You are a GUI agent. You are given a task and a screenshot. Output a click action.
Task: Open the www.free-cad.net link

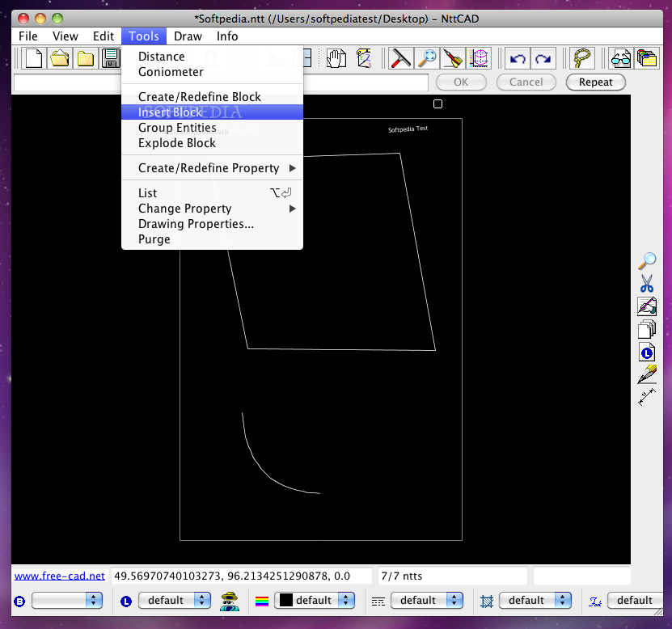click(x=60, y=576)
